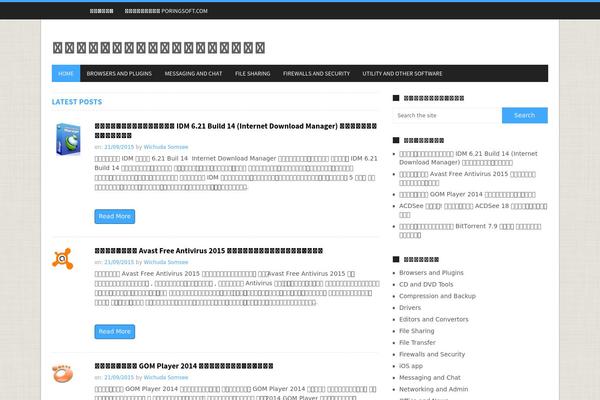This screenshot has height=400, width=600.
Task: Open File Sharing sidebar category
Action: pos(417,331)
